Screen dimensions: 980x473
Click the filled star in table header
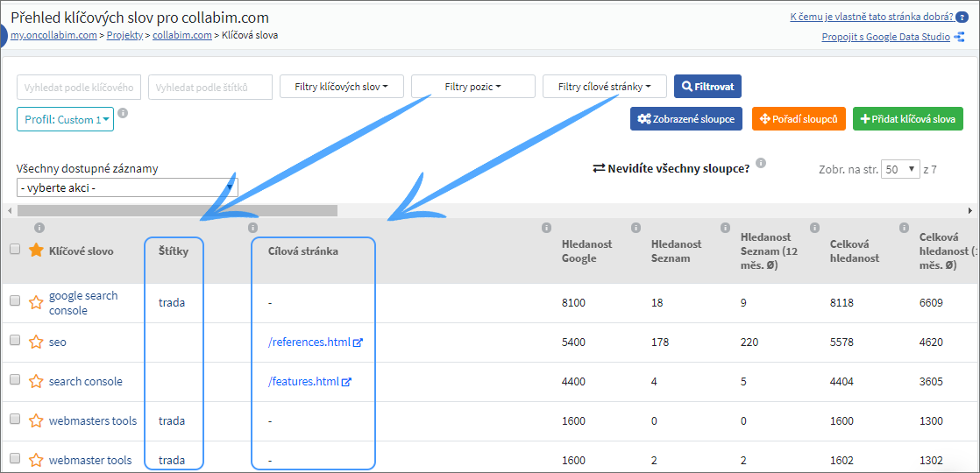[x=36, y=251]
